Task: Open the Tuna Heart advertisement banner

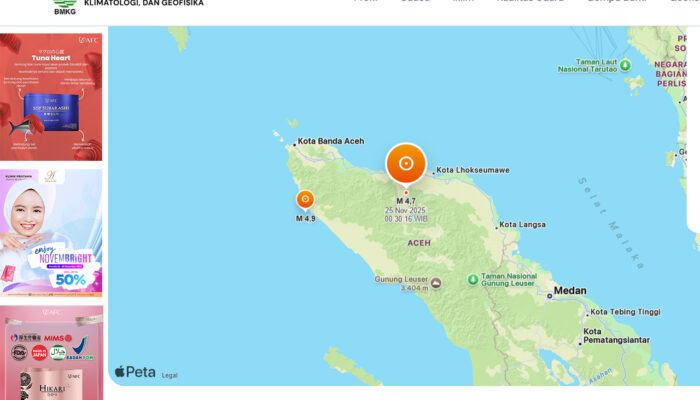Action: [x=51, y=97]
